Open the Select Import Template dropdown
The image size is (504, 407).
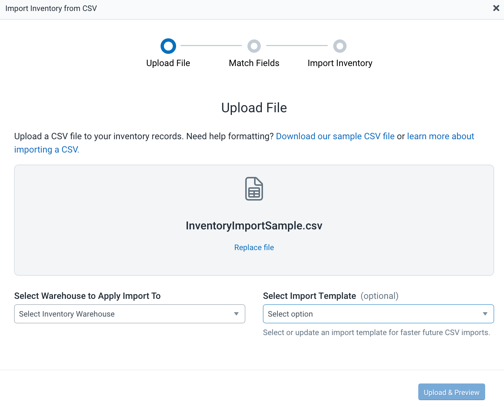tap(378, 314)
